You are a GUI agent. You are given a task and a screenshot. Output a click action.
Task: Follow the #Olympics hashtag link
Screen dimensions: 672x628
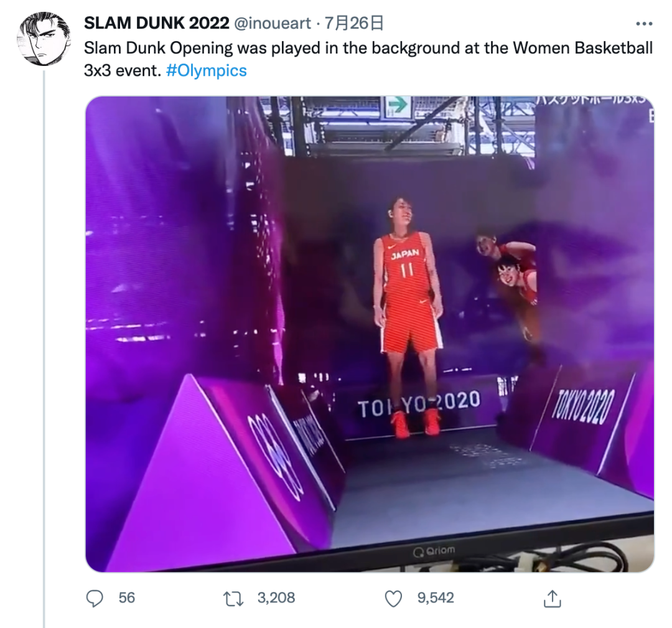tap(206, 71)
